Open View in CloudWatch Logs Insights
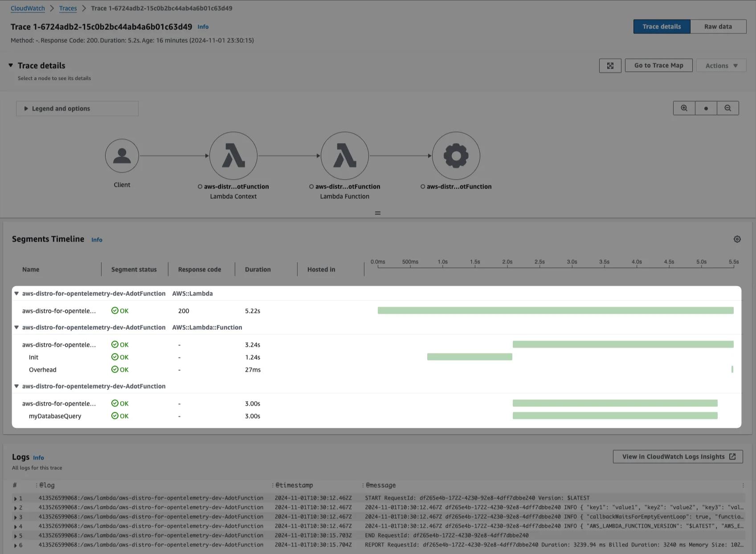 coord(677,456)
